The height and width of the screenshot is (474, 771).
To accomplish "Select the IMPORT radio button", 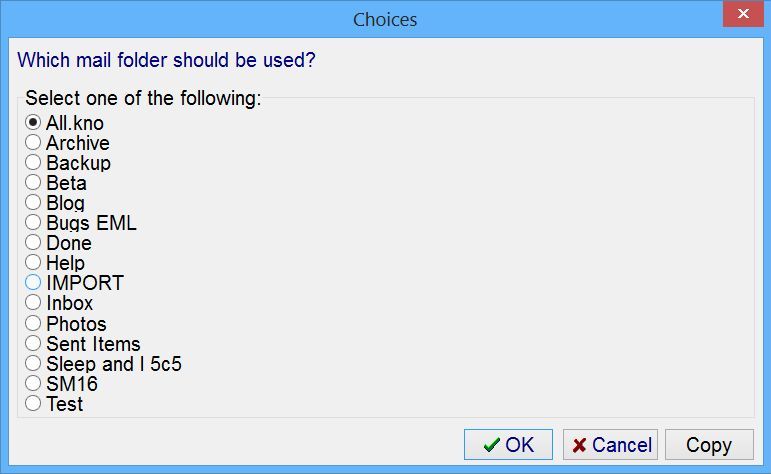I will (x=33, y=283).
